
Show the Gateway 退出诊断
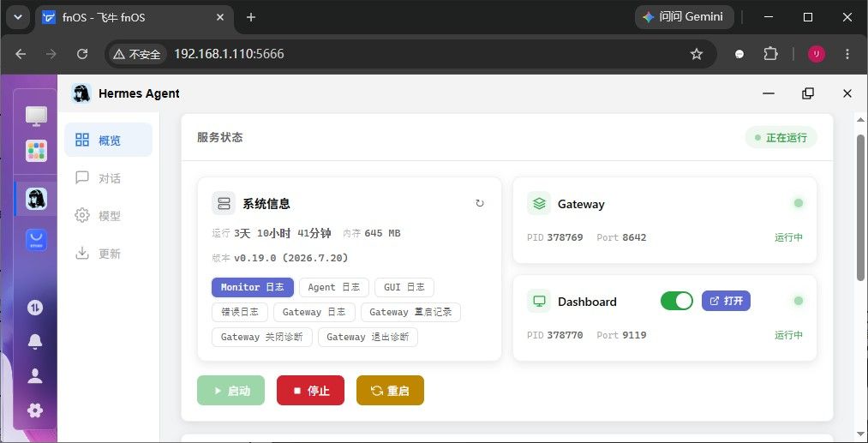pyautogui.click(x=368, y=337)
